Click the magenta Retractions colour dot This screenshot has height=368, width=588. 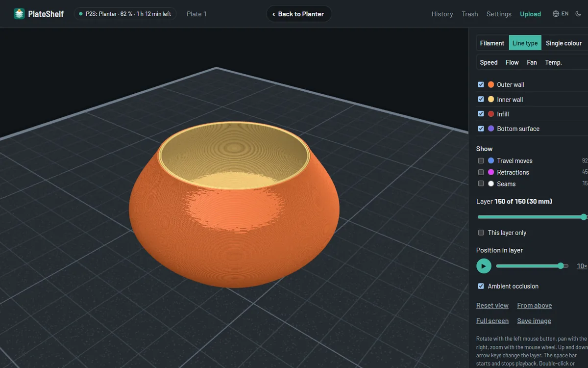491,172
